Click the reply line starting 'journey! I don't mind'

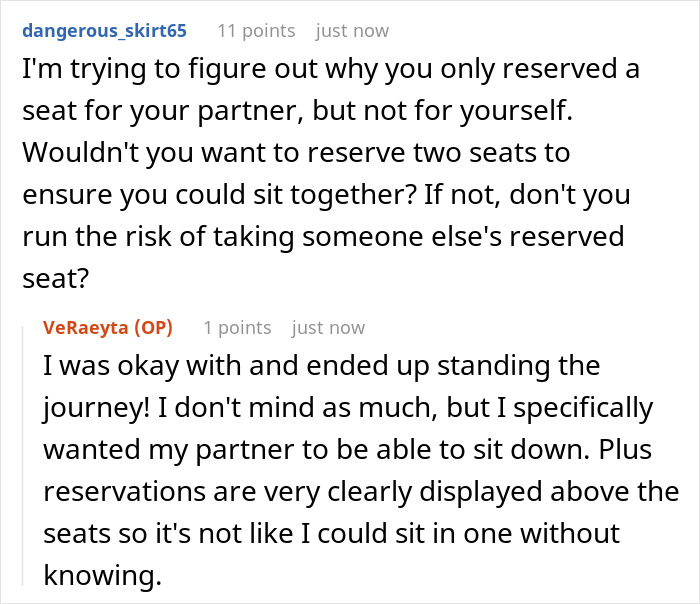pyautogui.click(x=200, y=409)
